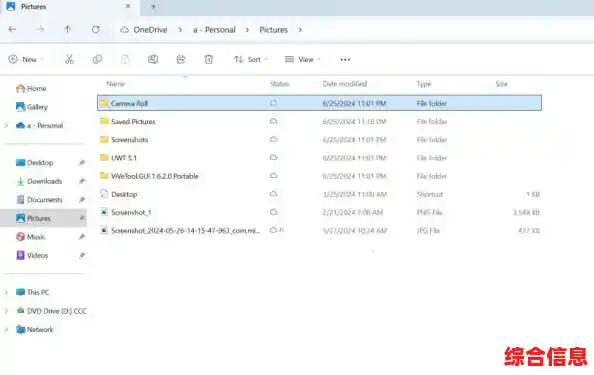Open Videos in the navigation pane
The height and width of the screenshot is (375, 594).
click(32, 255)
